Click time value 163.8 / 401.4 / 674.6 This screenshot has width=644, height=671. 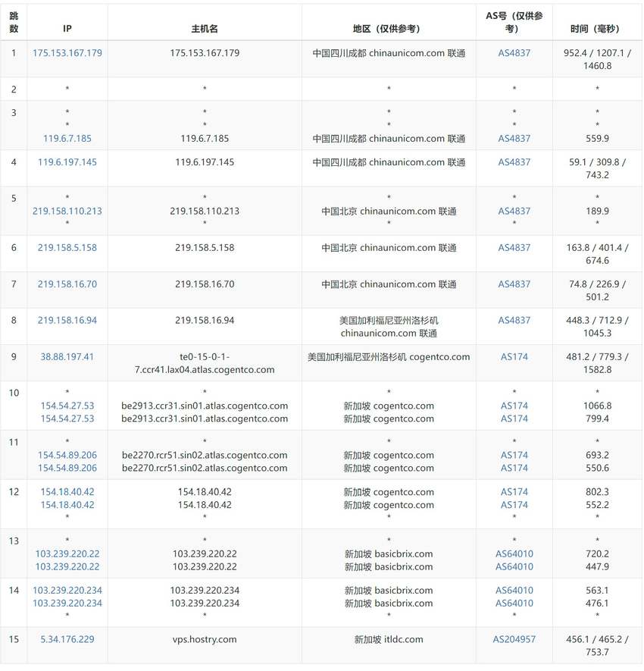(x=597, y=254)
